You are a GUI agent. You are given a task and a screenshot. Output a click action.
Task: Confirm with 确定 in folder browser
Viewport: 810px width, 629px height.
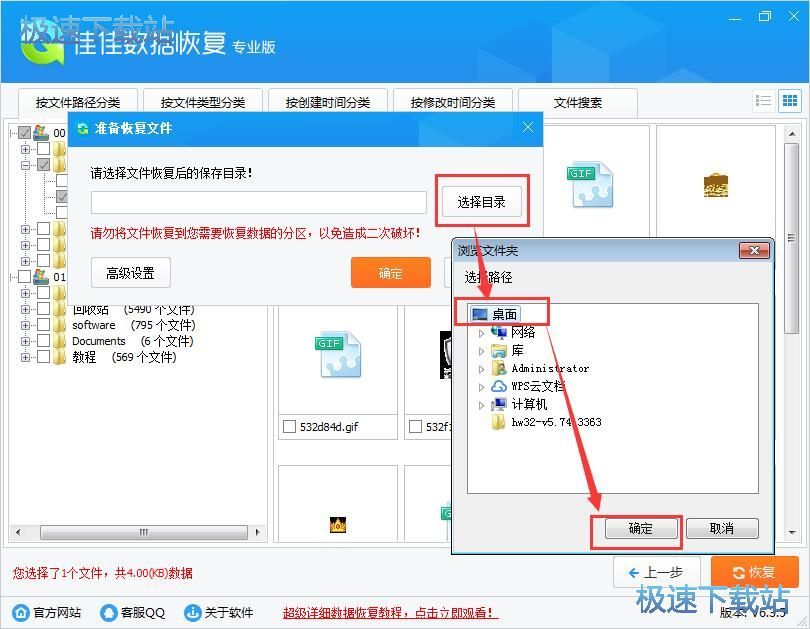coord(641,528)
